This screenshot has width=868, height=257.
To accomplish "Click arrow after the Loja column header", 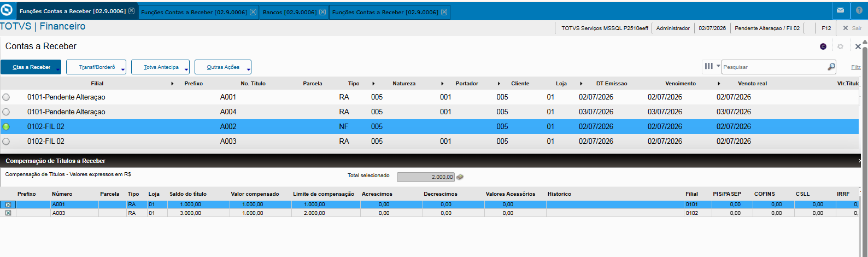I will tap(581, 84).
